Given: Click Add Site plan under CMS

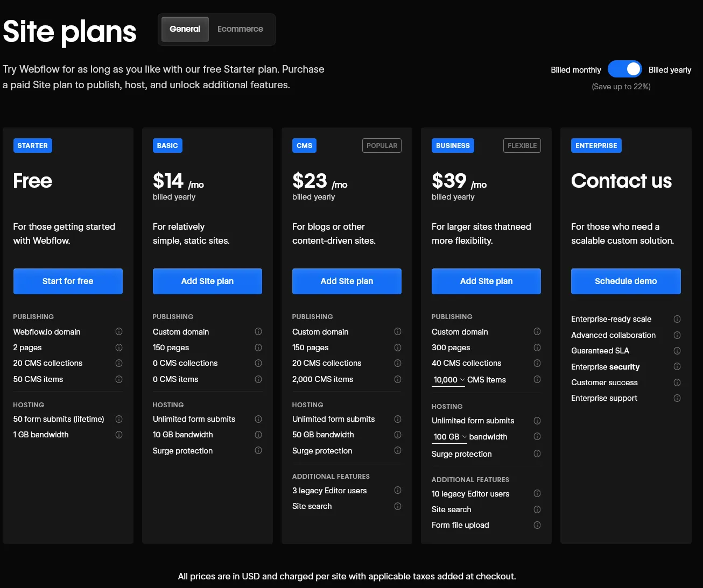Looking at the screenshot, I should click(347, 281).
